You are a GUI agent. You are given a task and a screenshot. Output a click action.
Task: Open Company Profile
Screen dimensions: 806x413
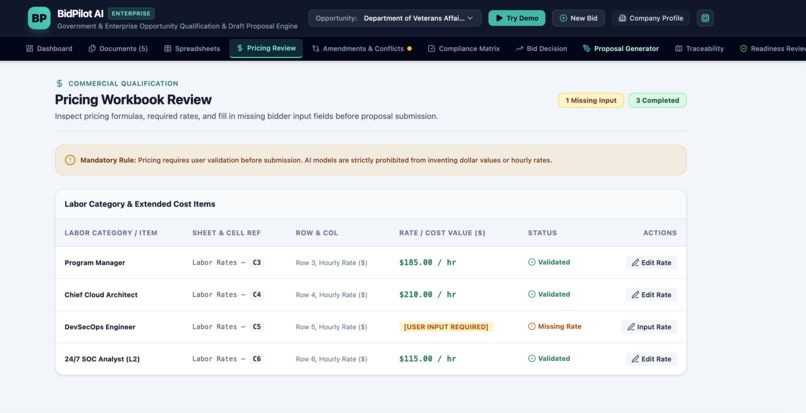point(651,18)
